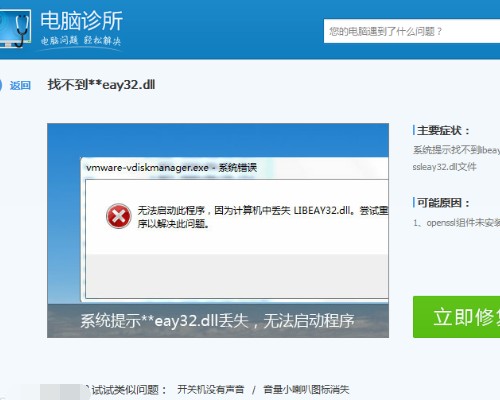Image resolution: width=500 pixels, height=400 pixels.
Task: Click the heading 找不到**eay32.dll
Action: pos(101,85)
